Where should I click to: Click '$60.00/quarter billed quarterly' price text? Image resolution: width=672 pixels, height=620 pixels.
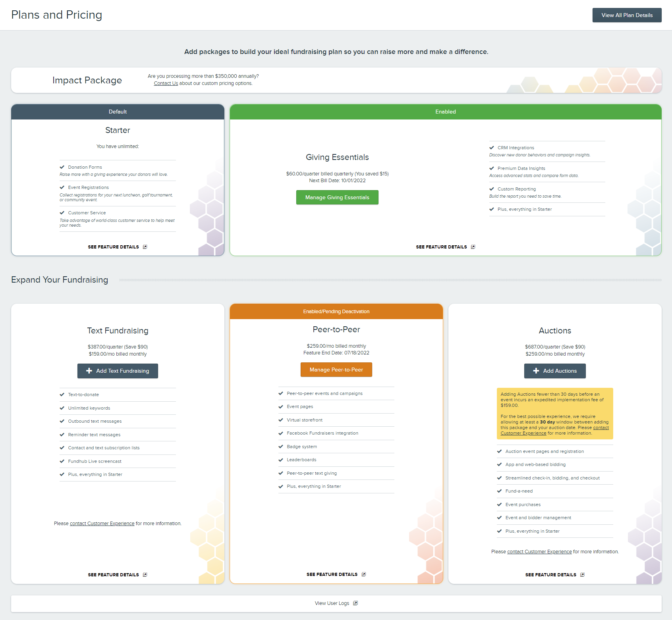320,174
